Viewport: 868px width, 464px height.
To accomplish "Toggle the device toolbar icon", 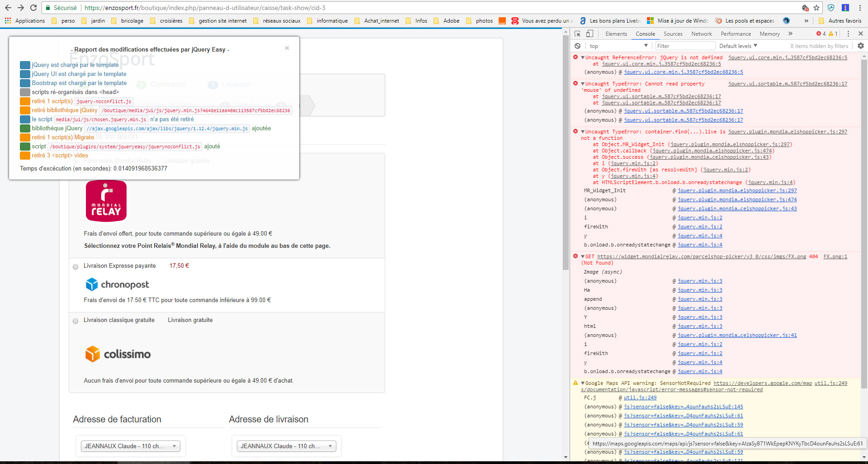I will pyautogui.click(x=590, y=34).
